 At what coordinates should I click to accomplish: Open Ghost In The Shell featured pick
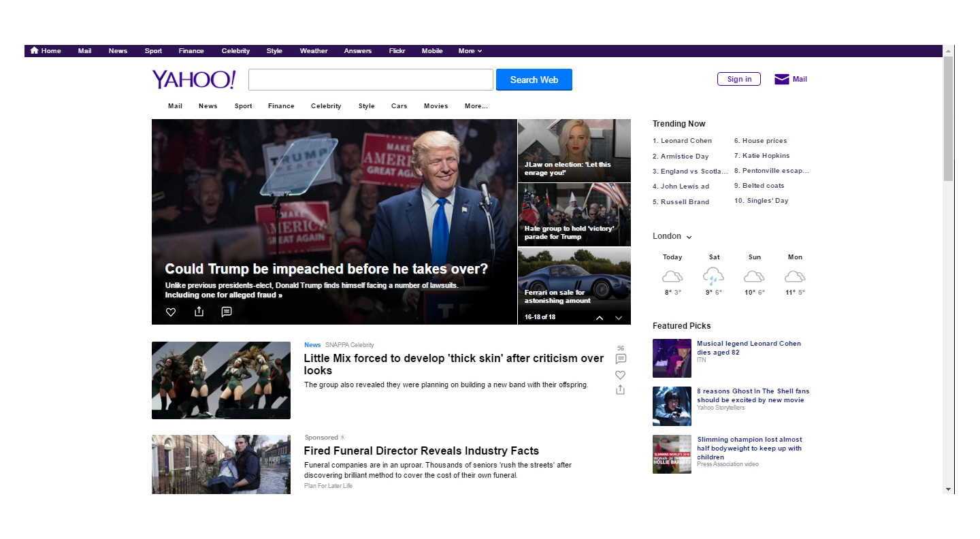click(753, 395)
